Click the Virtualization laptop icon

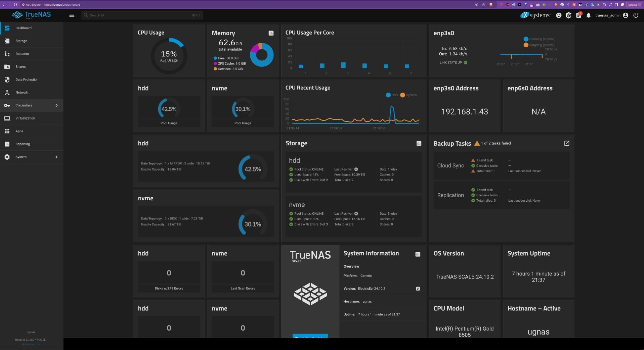[x=7, y=118]
